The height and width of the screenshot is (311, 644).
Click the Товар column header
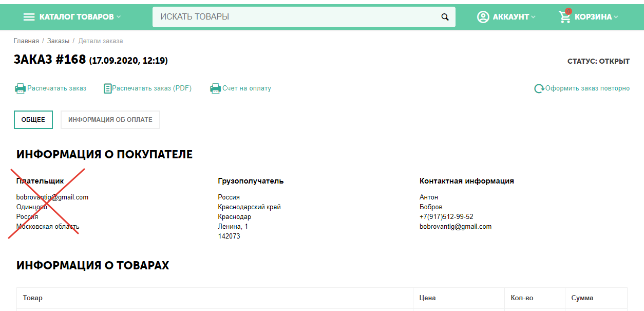tap(33, 298)
